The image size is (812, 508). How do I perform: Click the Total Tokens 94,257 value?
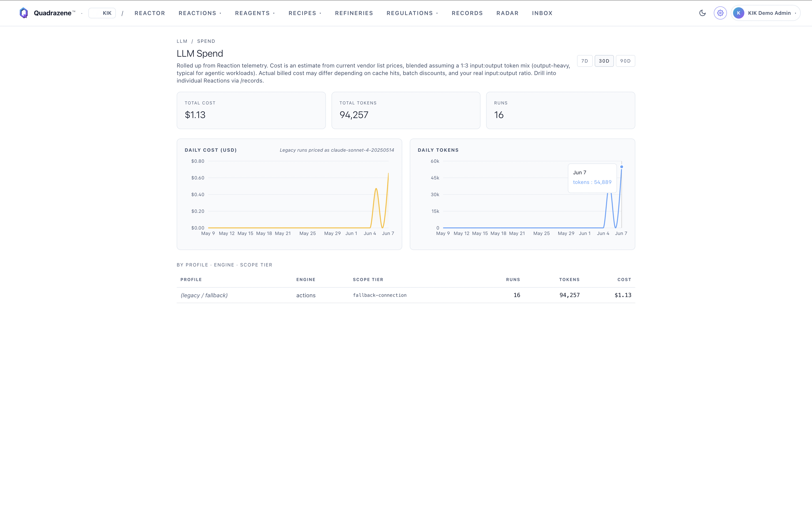point(354,115)
